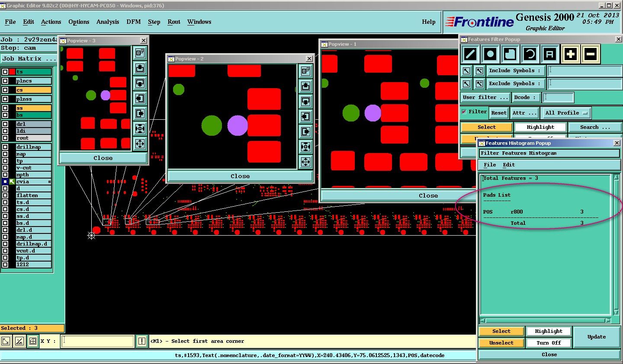Open the File menu
623x364 pixels.
coord(10,22)
